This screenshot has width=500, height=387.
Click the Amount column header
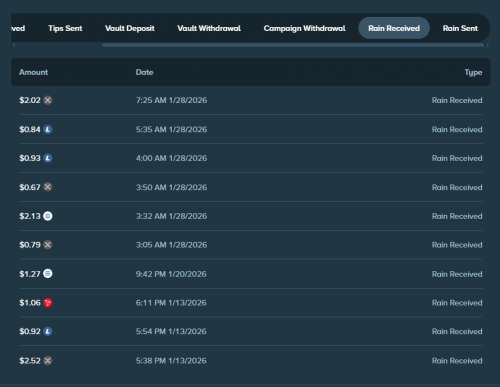[33, 72]
